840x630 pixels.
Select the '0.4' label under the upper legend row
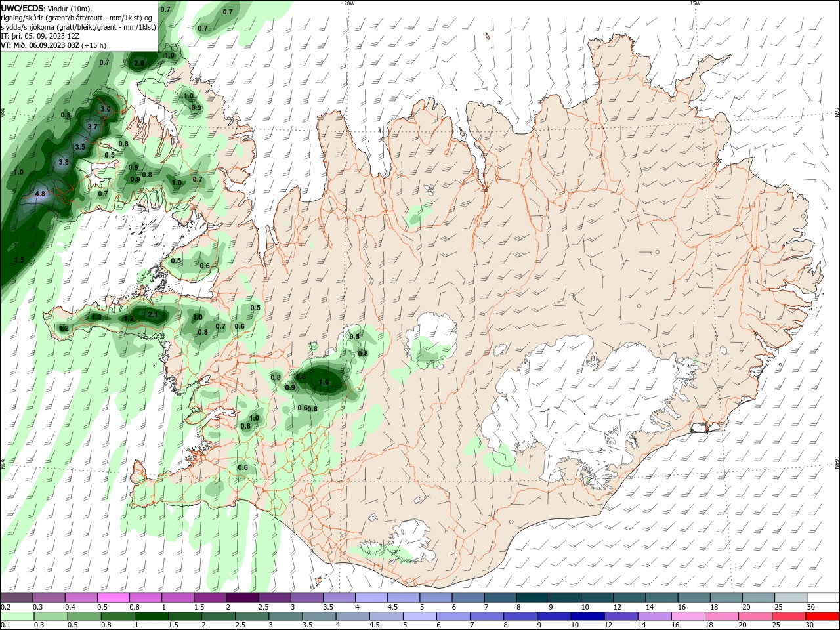pyautogui.click(x=70, y=607)
